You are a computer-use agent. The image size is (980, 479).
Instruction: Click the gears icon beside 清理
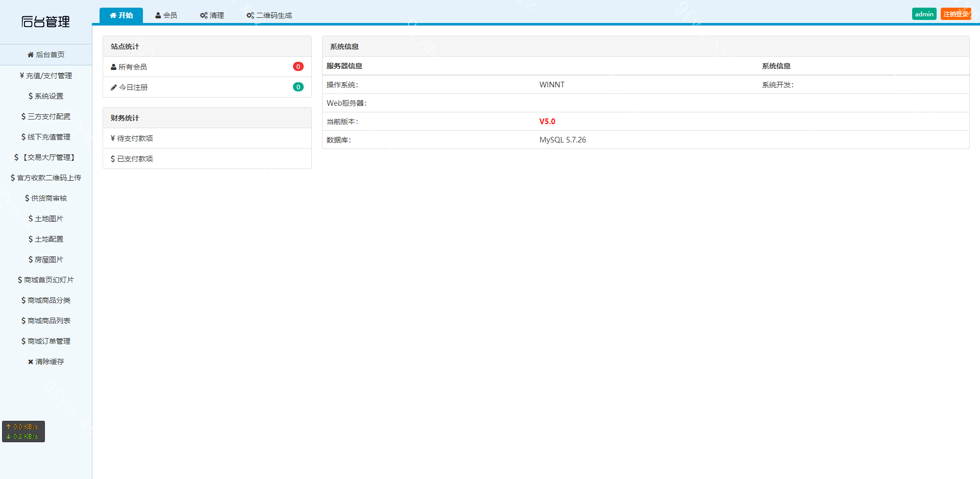pos(204,15)
